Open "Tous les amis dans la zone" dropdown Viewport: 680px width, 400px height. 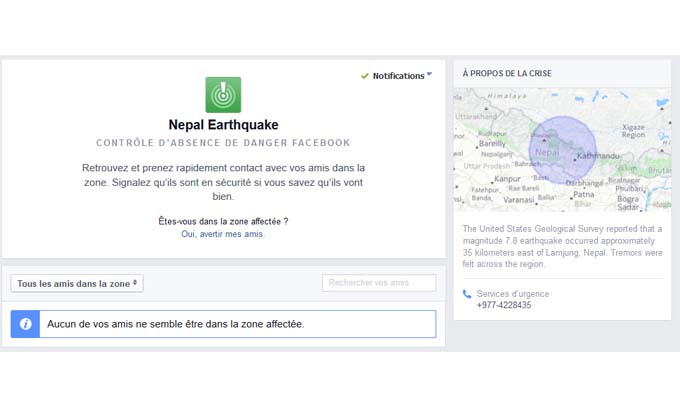coord(77,284)
